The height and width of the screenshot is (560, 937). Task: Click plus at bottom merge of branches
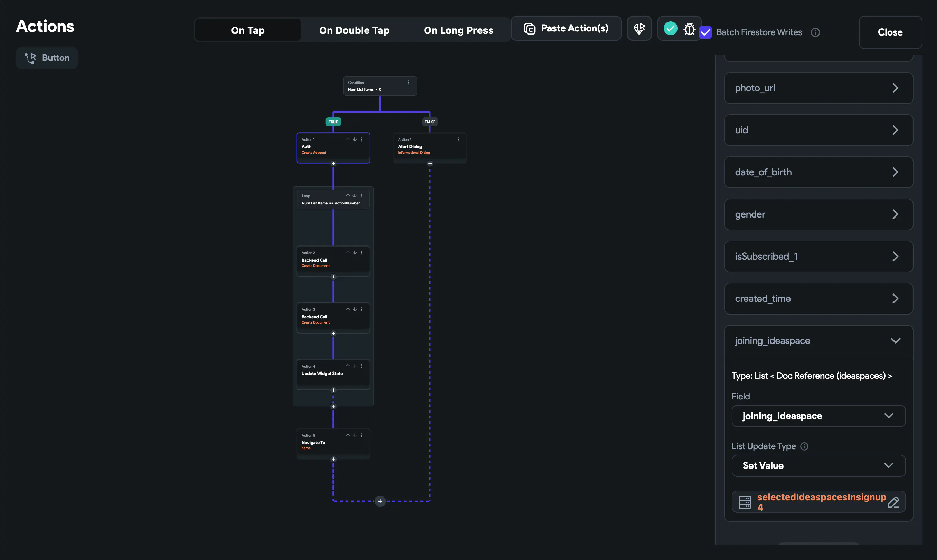pyautogui.click(x=380, y=502)
